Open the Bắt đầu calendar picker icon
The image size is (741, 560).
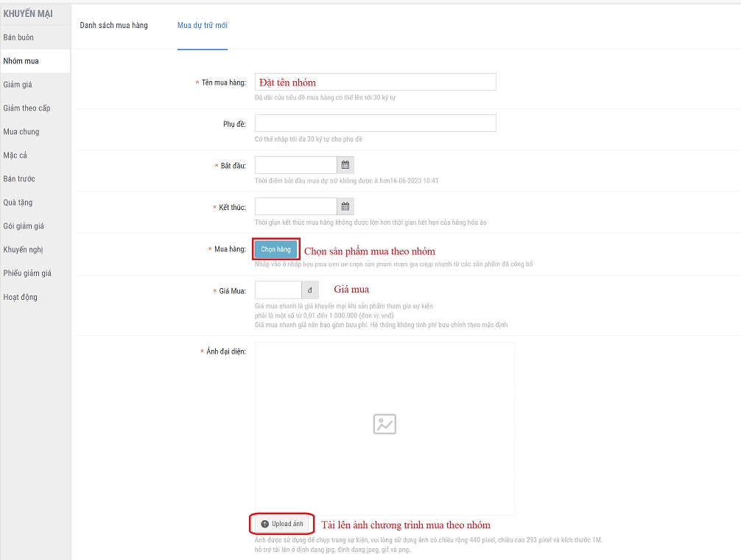pos(345,165)
